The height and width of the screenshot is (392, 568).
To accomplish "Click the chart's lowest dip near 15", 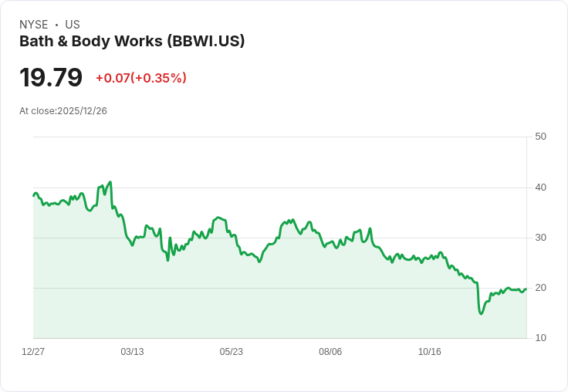I will (481, 314).
